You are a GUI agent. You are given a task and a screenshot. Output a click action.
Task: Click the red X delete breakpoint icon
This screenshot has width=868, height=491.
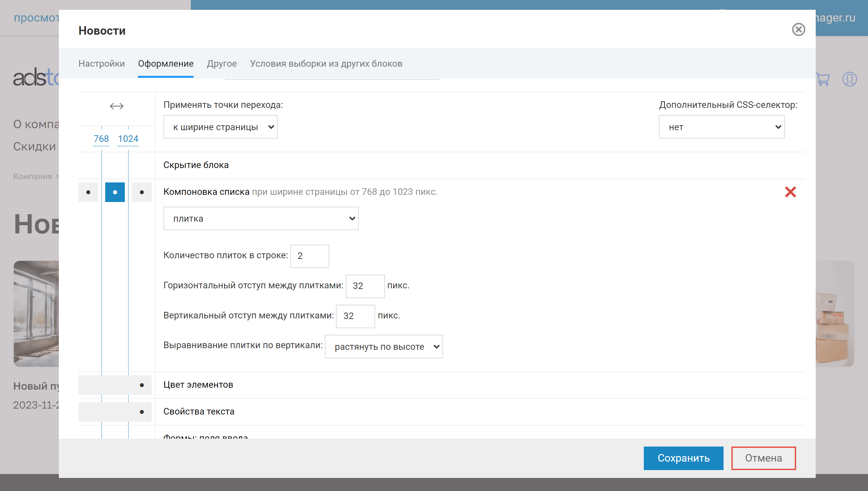791,192
